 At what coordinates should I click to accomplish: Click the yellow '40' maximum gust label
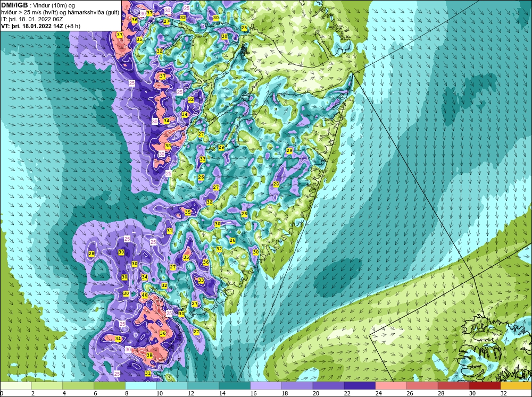click(145, 295)
